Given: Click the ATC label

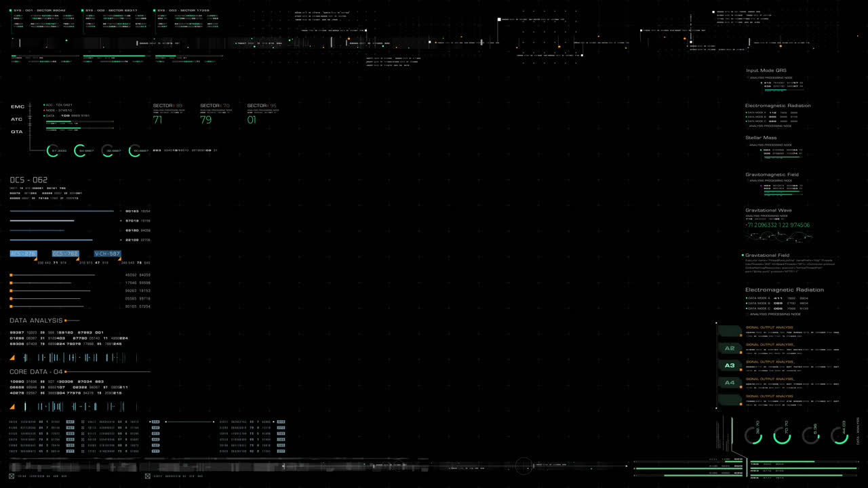Looking at the screenshot, I should click(17, 119).
